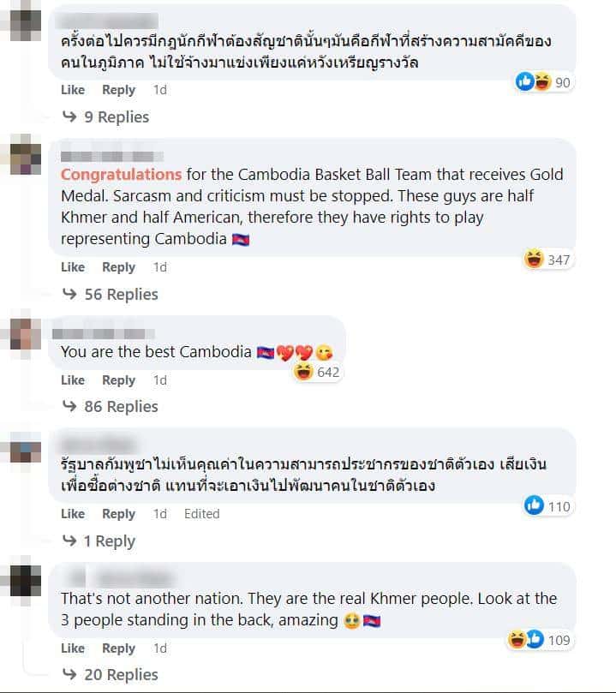Expand the 20 Replies thread
The width and height of the screenshot is (616, 693).
coord(111,675)
